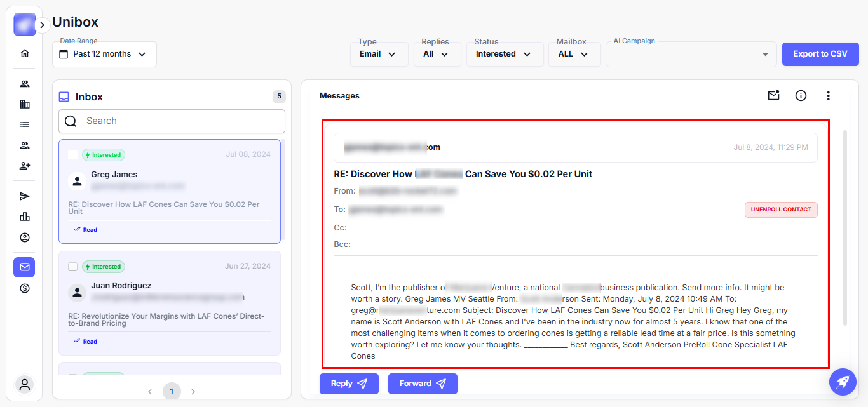Tick the checkbox on Juan Rodriguez email
This screenshot has height=407, width=868.
click(x=73, y=267)
